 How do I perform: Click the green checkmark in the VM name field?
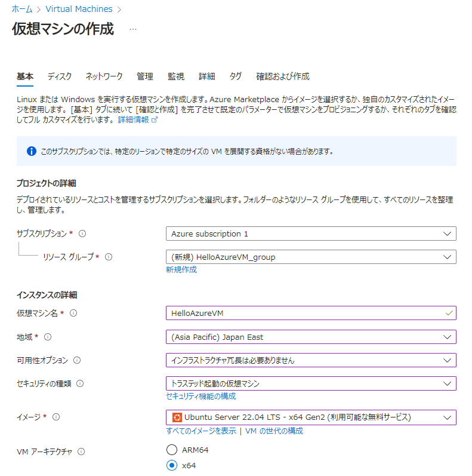click(449, 313)
